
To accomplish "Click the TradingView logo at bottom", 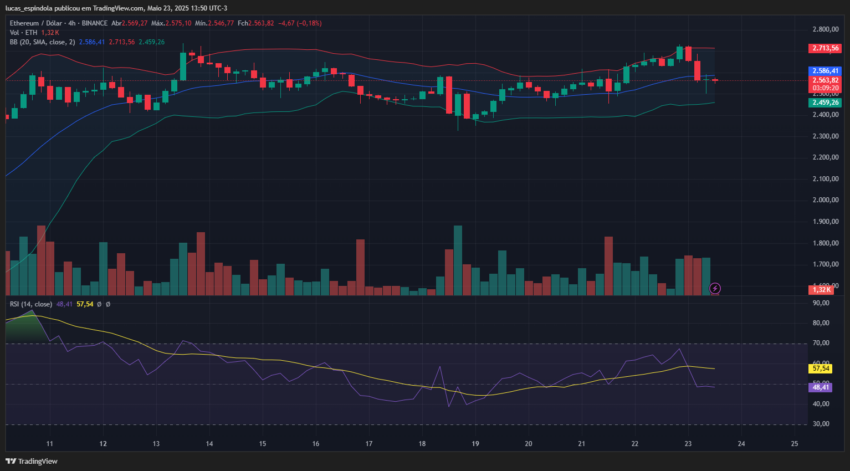I will 31,461.
